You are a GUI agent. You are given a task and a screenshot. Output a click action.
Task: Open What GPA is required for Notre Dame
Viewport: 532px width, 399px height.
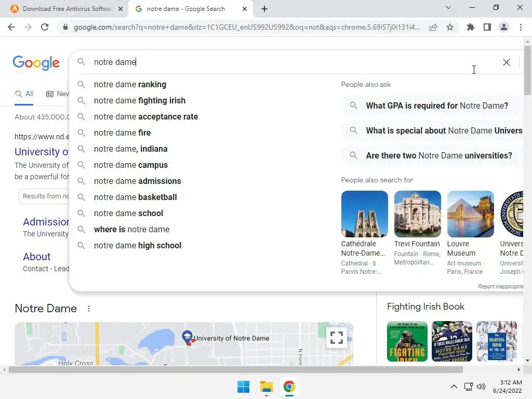point(432,105)
